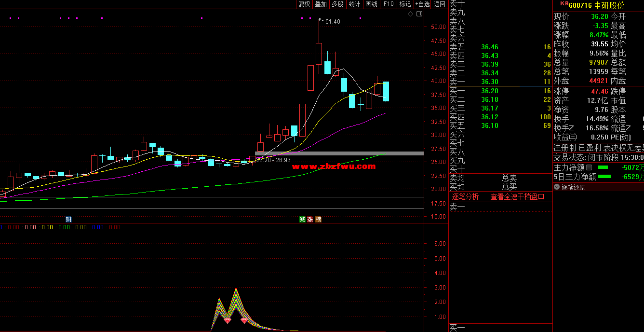Select the 卖一 price 36.30
This screenshot has width=644, height=332.
(490, 82)
